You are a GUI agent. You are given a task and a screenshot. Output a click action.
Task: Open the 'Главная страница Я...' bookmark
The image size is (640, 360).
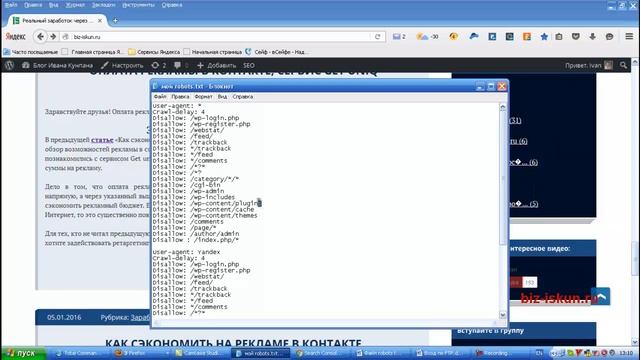(x=92, y=52)
